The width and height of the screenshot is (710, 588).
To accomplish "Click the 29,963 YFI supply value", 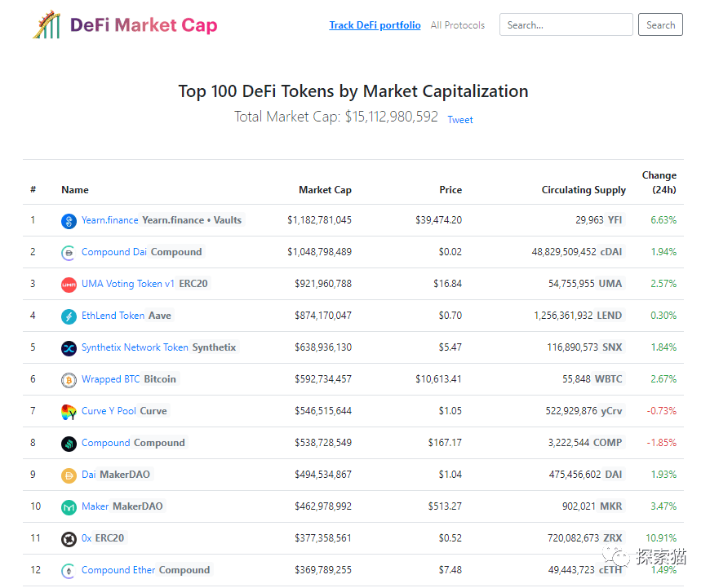I will [x=599, y=220].
